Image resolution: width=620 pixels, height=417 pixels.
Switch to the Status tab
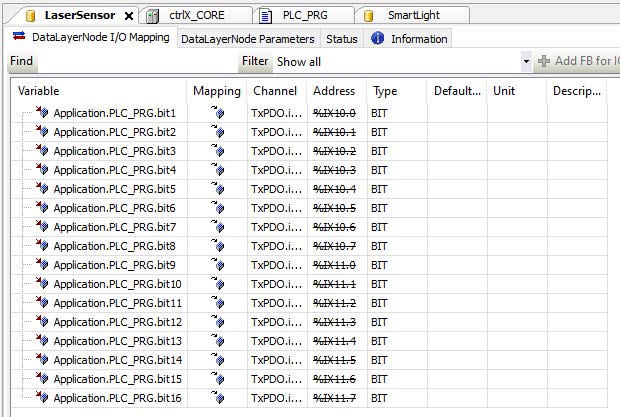tap(341, 39)
